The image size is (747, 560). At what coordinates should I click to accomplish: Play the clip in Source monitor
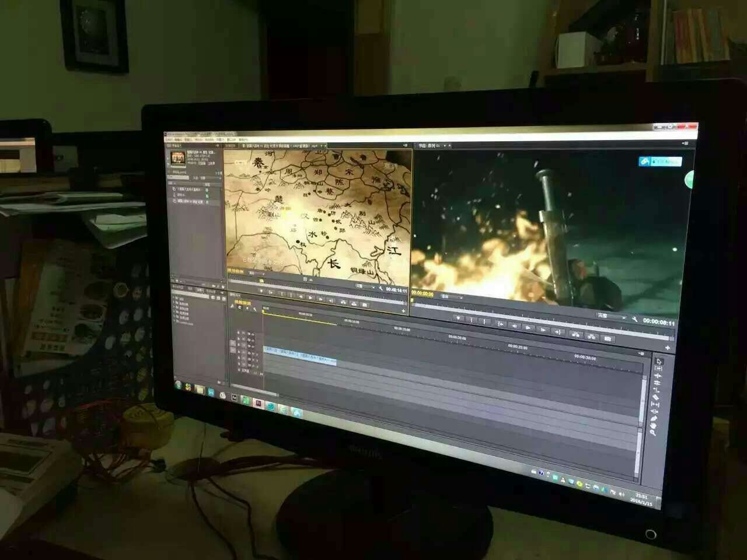coord(310,297)
